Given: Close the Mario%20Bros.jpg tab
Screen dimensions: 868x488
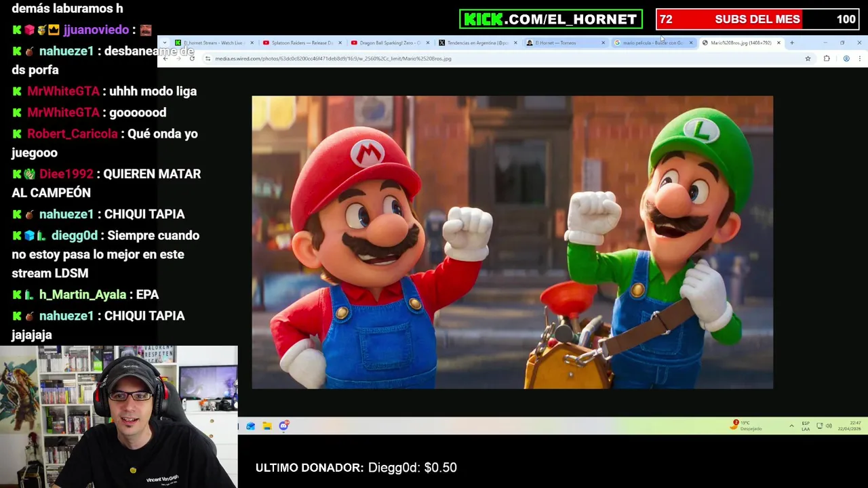Looking at the screenshot, I should [x=778, y=43].
